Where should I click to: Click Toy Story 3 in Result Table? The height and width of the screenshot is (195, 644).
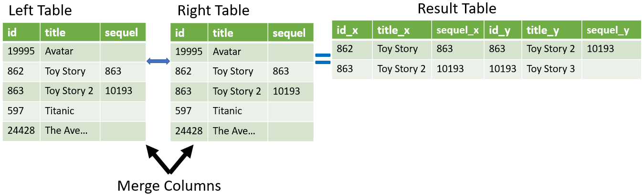click(x=552, y=69)
